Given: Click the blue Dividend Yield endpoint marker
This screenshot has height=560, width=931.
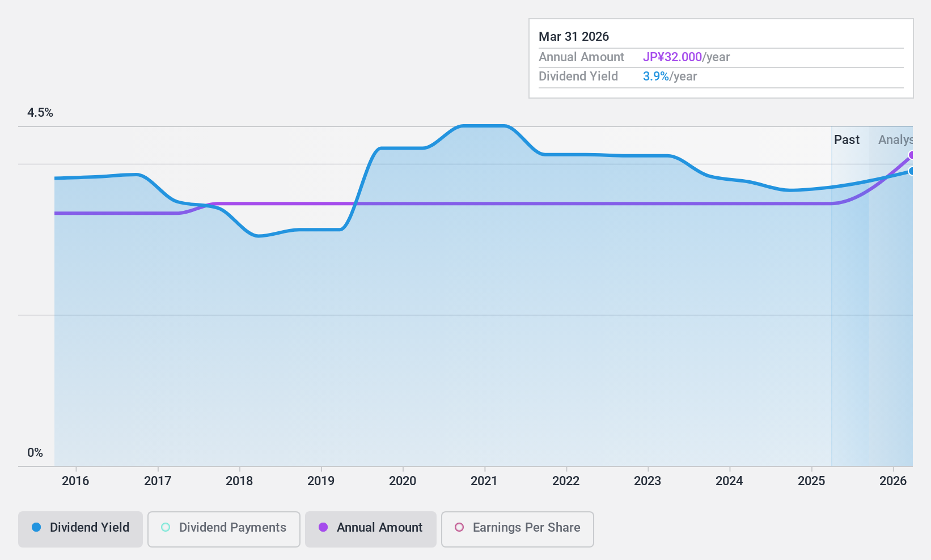Looking at the screenshot, I should 912,171.
